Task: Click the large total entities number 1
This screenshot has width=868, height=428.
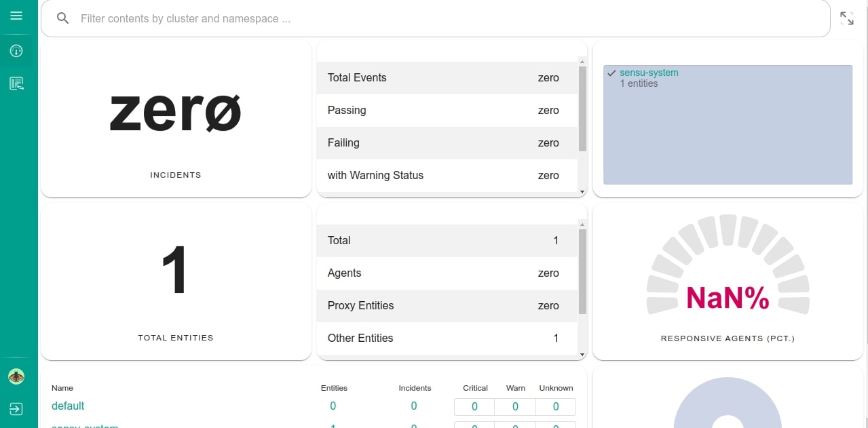Action: tap(175, 270)
